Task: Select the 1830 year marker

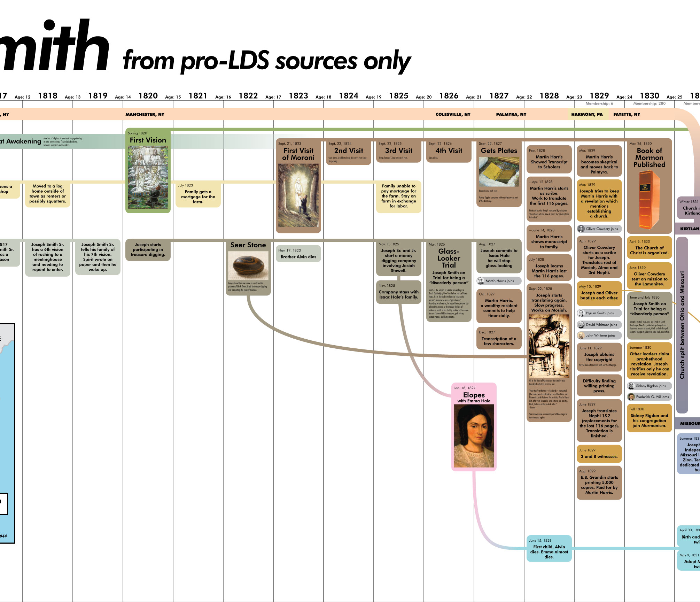Action: [650, 96]
